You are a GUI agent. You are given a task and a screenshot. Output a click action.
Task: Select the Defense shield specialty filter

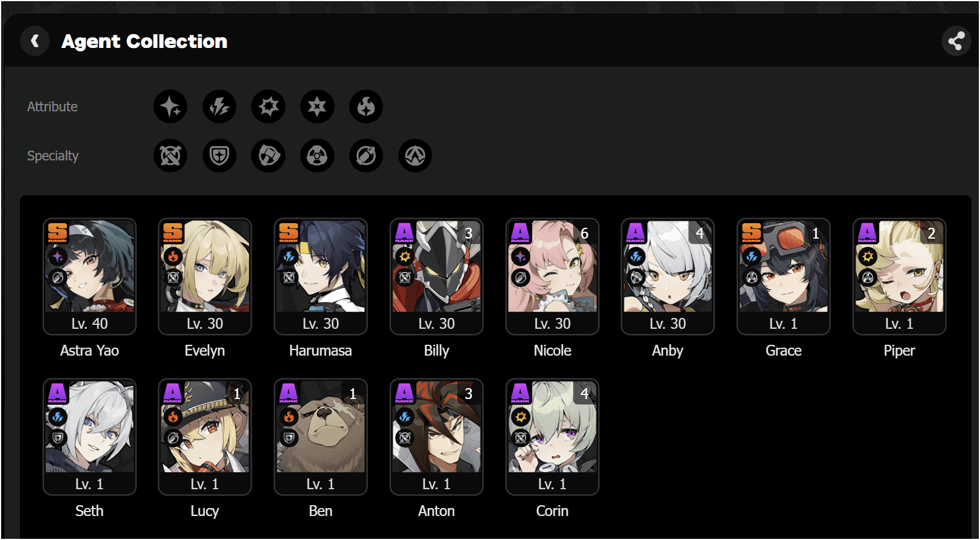[x=219, y=156]
